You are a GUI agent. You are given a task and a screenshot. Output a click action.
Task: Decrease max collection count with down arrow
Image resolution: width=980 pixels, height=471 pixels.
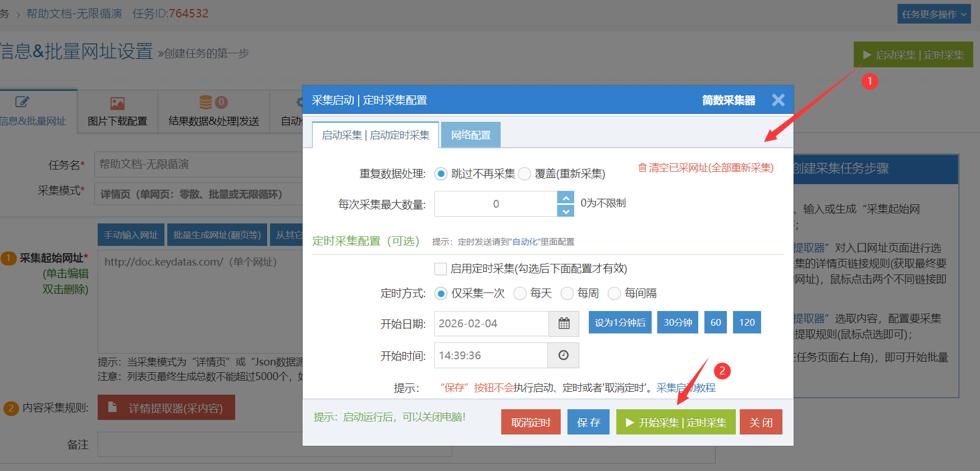566,211
